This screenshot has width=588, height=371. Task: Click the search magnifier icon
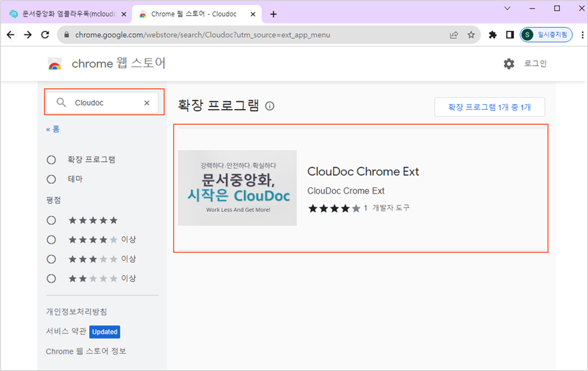[x=61, y=102]
